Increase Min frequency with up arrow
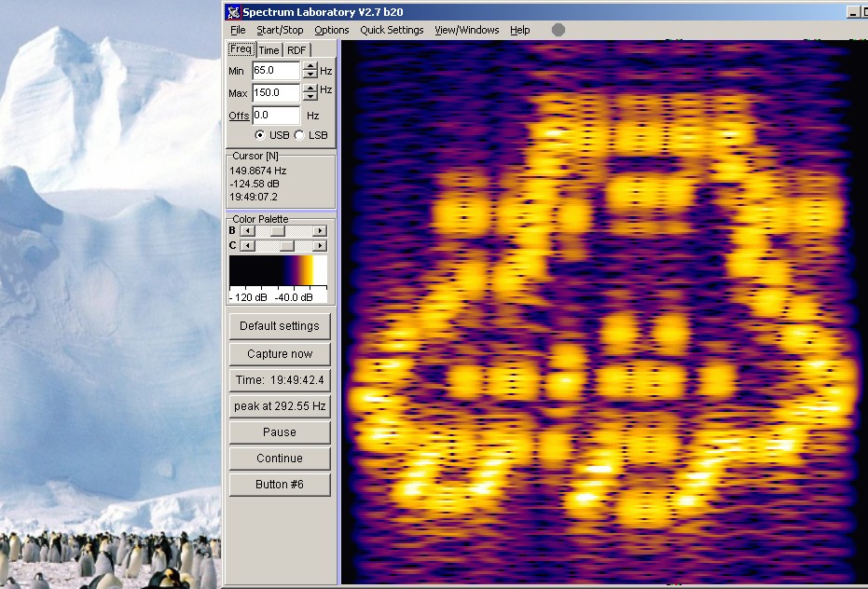 click(310, 66)
